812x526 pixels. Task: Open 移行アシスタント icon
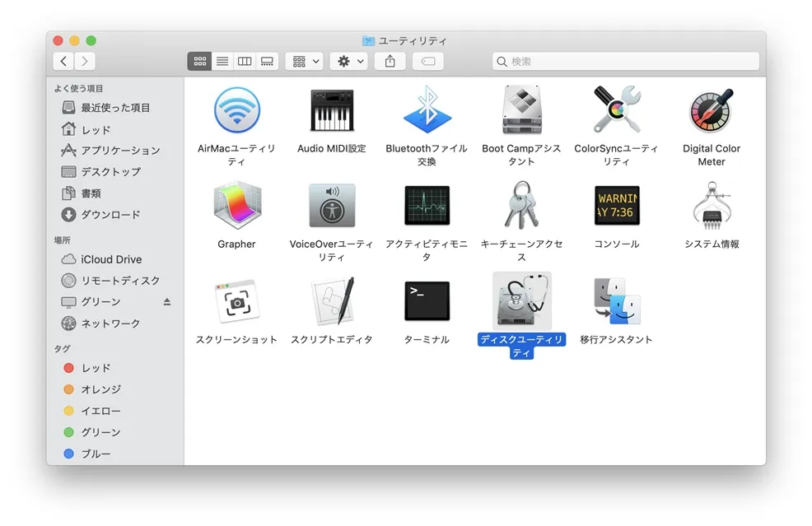pyautogui.click(x=616, y=300)
